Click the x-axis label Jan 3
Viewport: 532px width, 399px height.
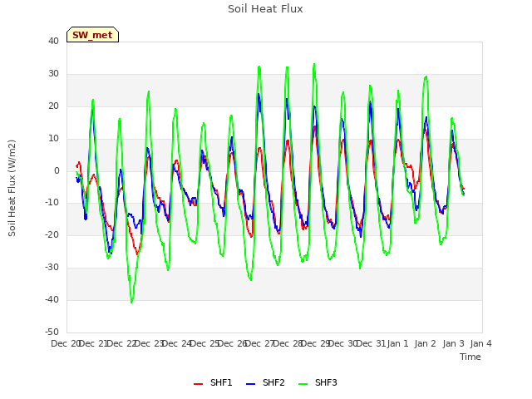coord(453,343)
